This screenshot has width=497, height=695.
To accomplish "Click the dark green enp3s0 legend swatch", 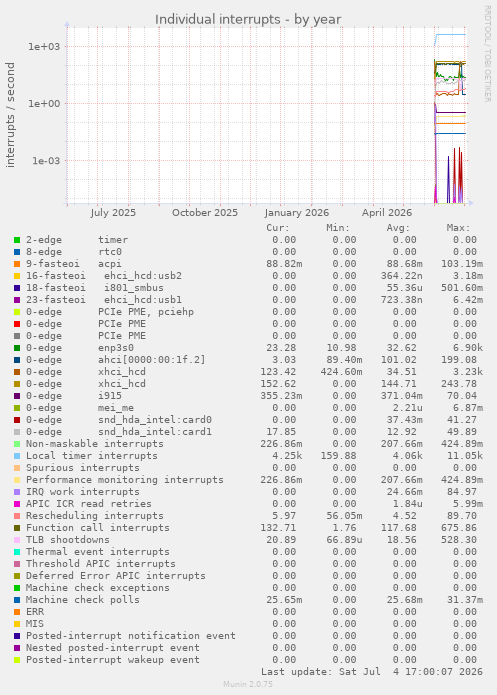I will click(x=17, y=348).
